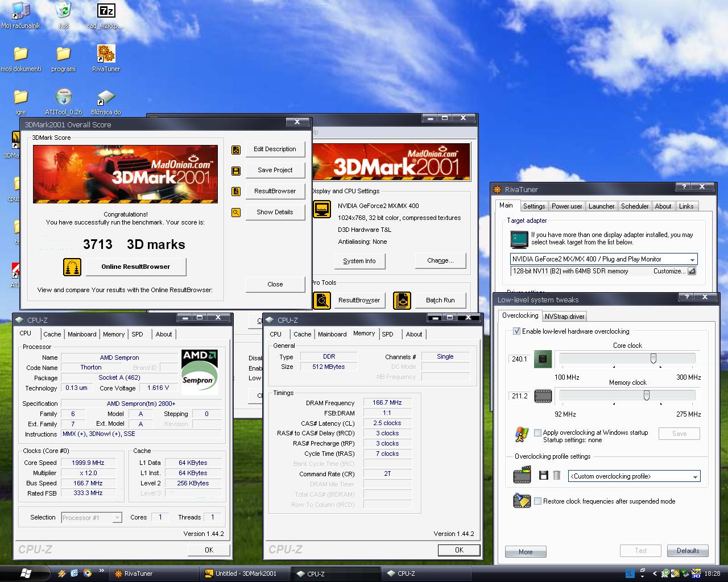The height and width of the screenshot is (582, 728).
Task: Click OK in the CPU-Z Memory window
Action: point(459,550)
